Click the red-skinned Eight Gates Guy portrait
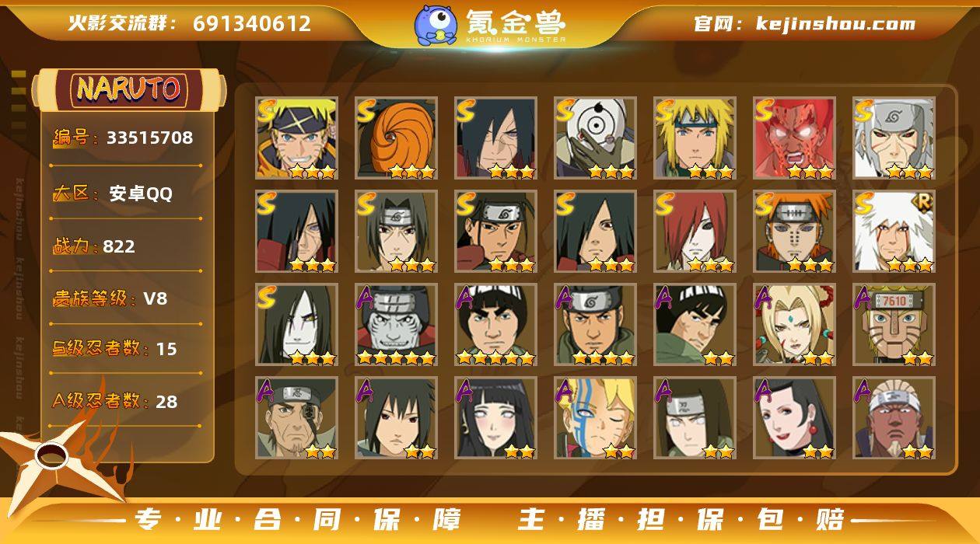 click(x=794, y=138)
